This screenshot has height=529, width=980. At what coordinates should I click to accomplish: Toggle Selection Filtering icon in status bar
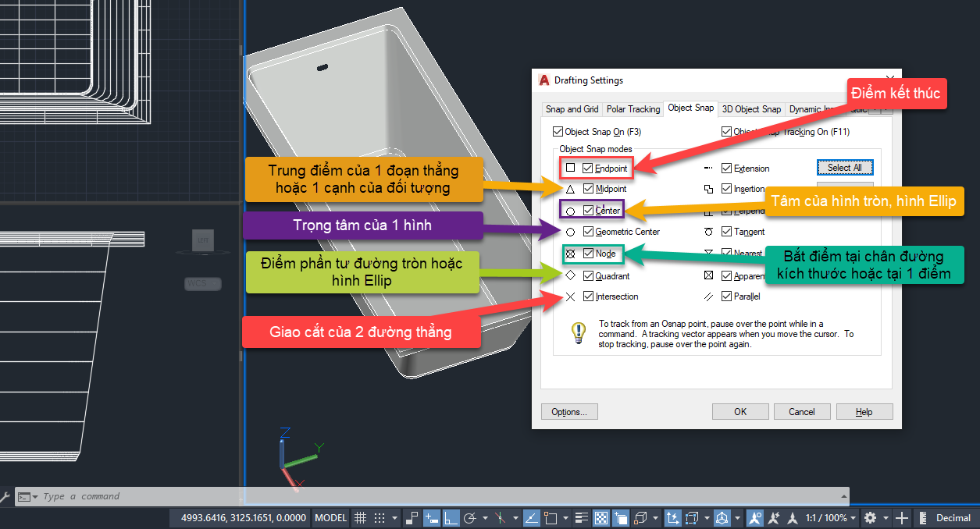pos(692,517)
